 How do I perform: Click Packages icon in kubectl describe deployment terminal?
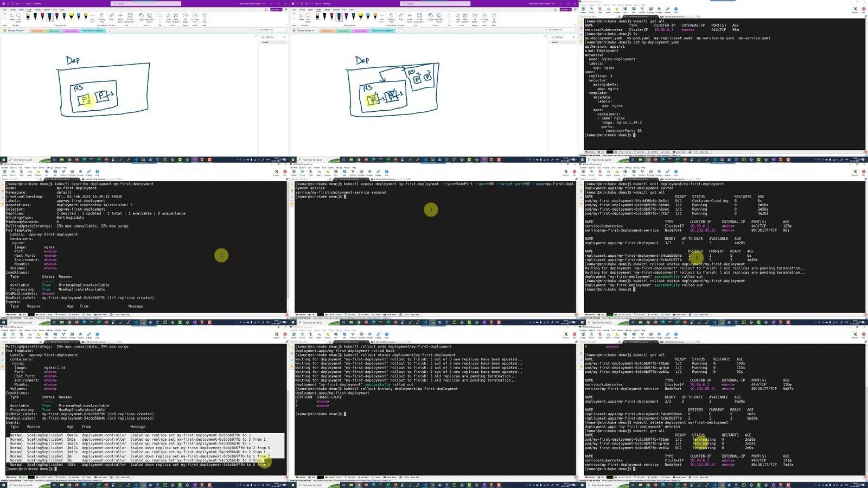click(80, 172)
